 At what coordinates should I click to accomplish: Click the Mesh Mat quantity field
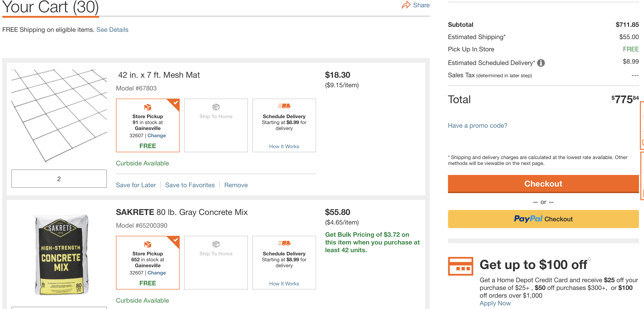(x=59, y=179)
